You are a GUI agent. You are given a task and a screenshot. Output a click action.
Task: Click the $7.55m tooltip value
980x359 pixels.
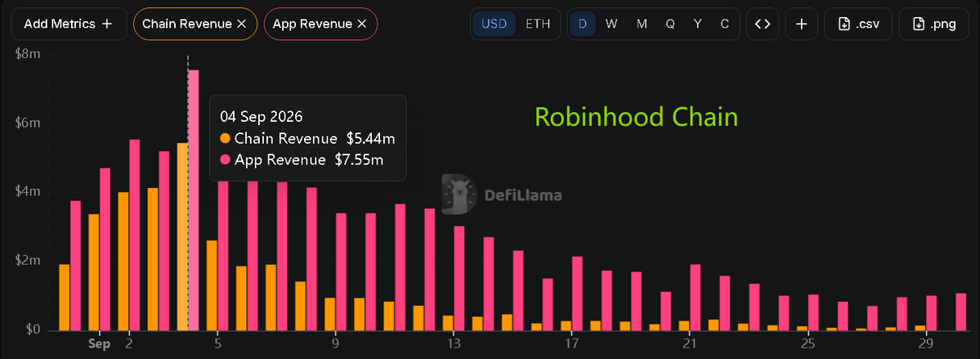tap(360, 159)
